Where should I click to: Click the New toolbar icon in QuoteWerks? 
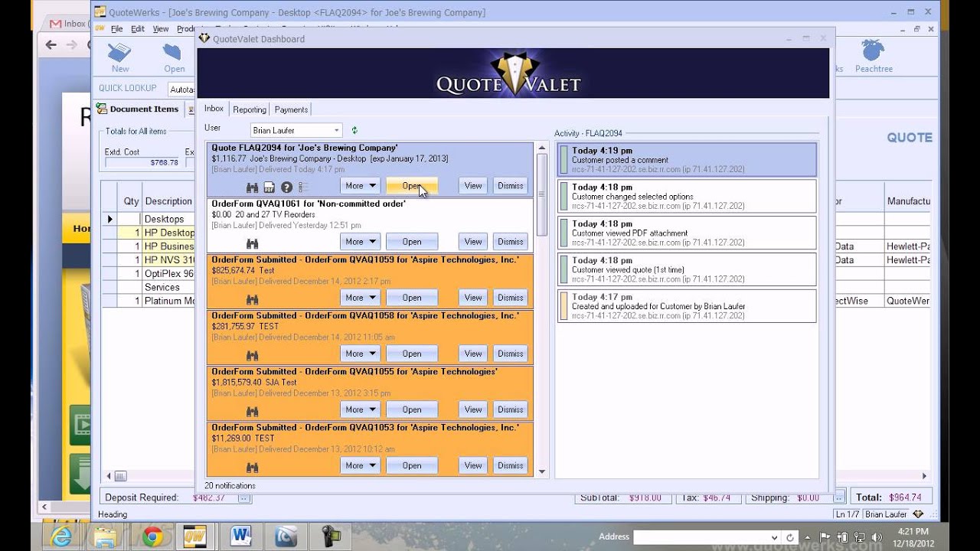tap(120, 57)
